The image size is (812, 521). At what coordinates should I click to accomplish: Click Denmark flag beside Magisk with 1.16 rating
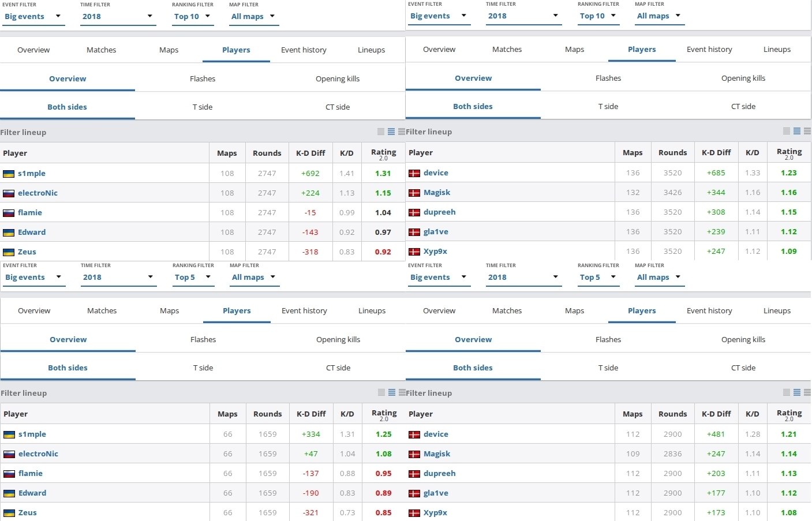(x=414, y=193)
